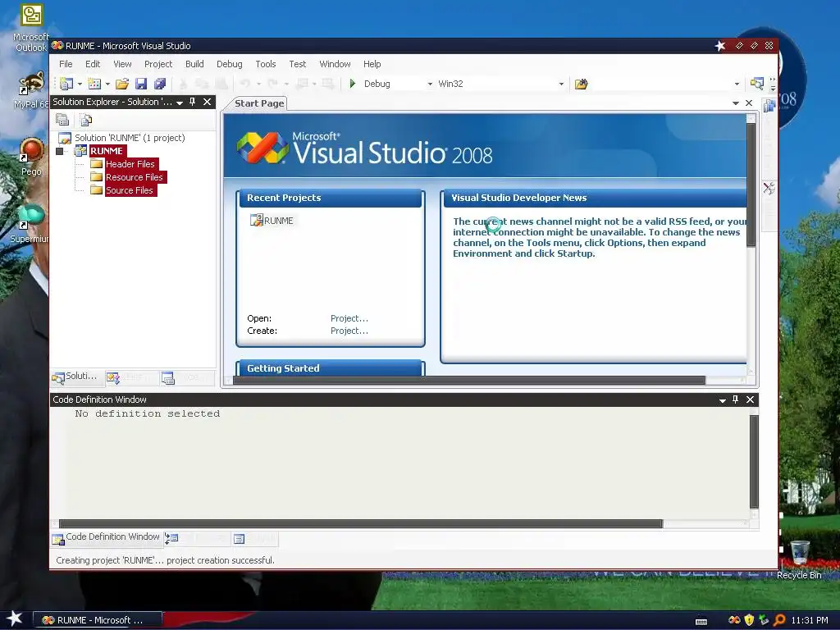Collapse the RUNME project tree node
This screenshot has width=840, height=630.
coord(59,152)
